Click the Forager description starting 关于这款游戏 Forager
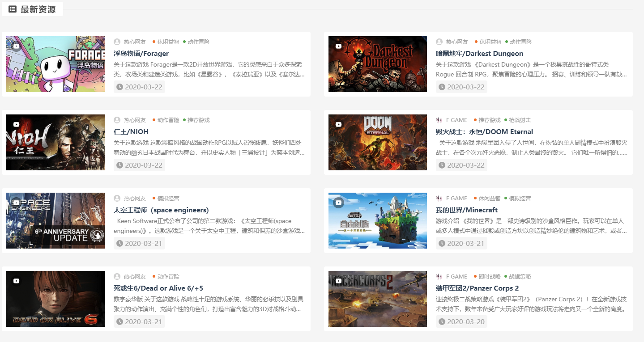This screenshot has height=342, width=644. click(209, 70)
